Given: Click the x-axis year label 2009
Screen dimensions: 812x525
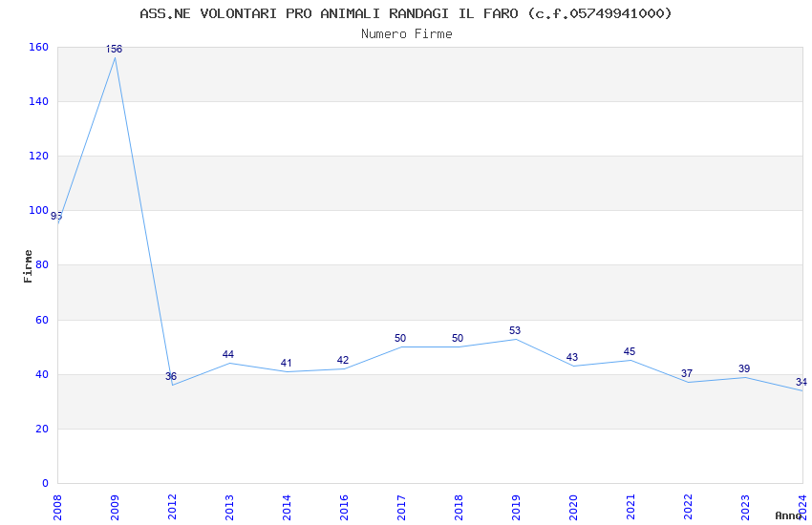Looking at the screenshot, I should pos(115,508).
